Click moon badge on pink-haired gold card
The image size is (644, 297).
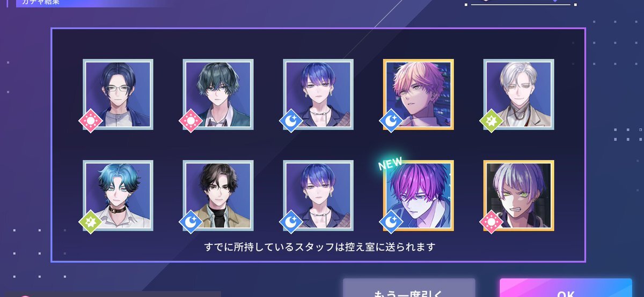pos(391,121)
